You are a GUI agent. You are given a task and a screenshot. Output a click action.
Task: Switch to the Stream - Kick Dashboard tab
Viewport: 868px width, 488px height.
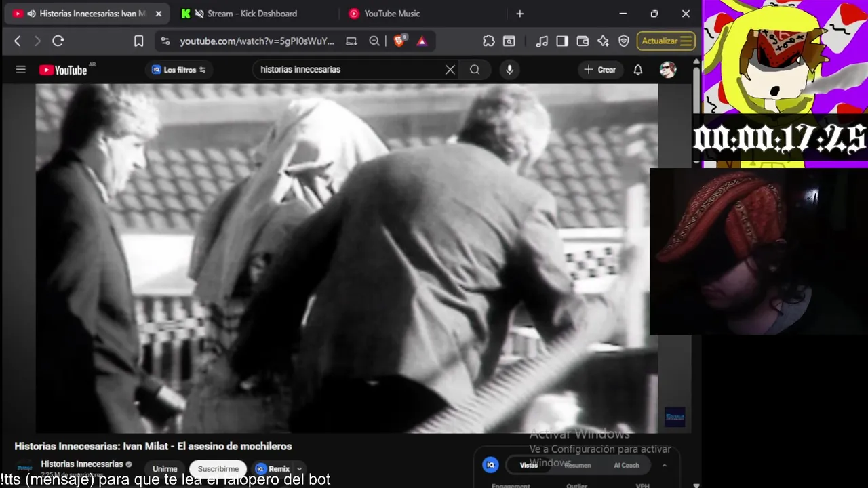(252, 14)
